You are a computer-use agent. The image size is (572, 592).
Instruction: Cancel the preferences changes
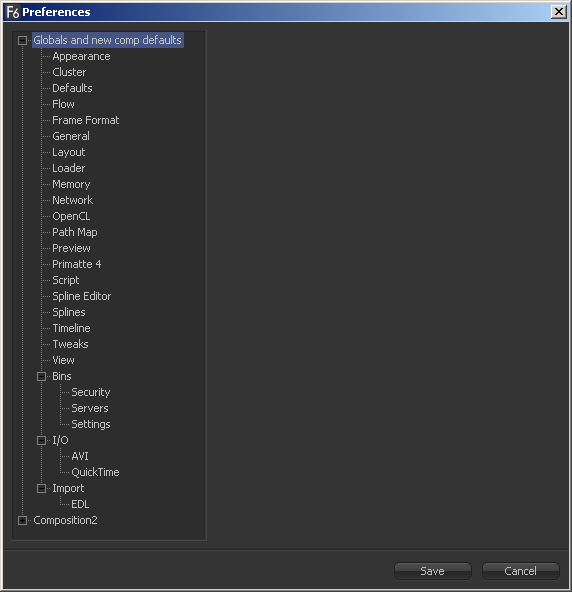click(521, 571)
